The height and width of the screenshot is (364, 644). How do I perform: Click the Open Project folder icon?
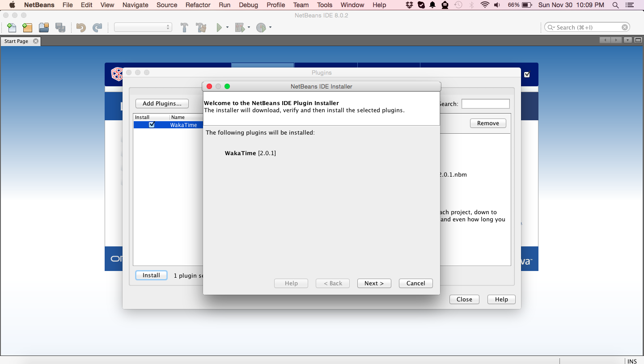pos(44,28)
